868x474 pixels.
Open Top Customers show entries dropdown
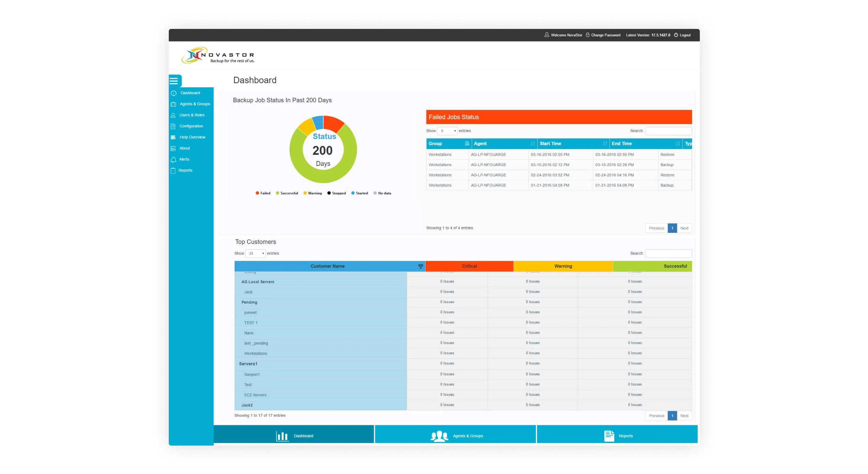(x=255, y=254)
